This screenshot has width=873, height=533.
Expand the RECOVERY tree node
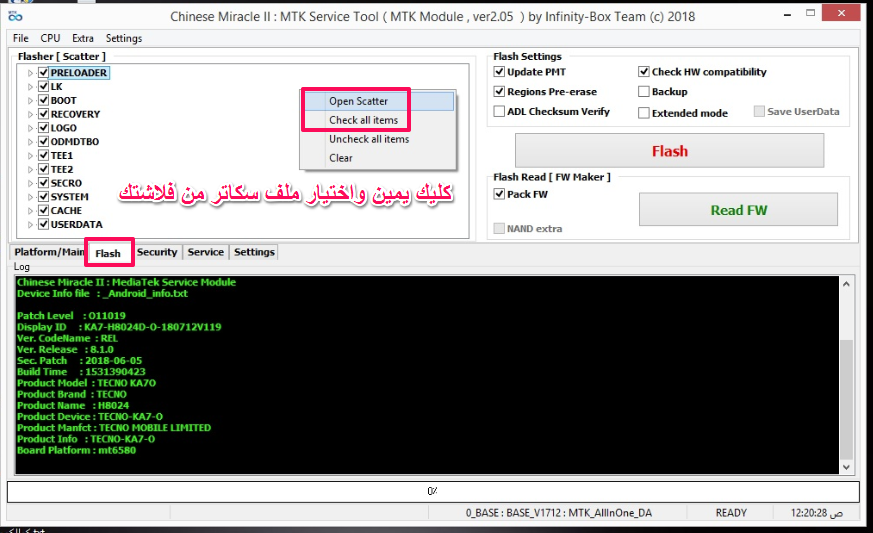pyautogui.click(x=31, y=114)
